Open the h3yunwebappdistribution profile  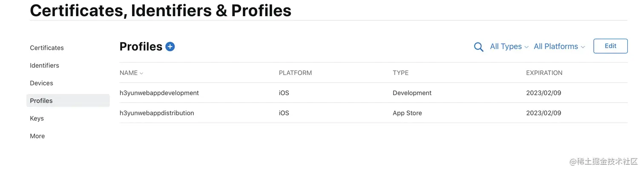157,113
